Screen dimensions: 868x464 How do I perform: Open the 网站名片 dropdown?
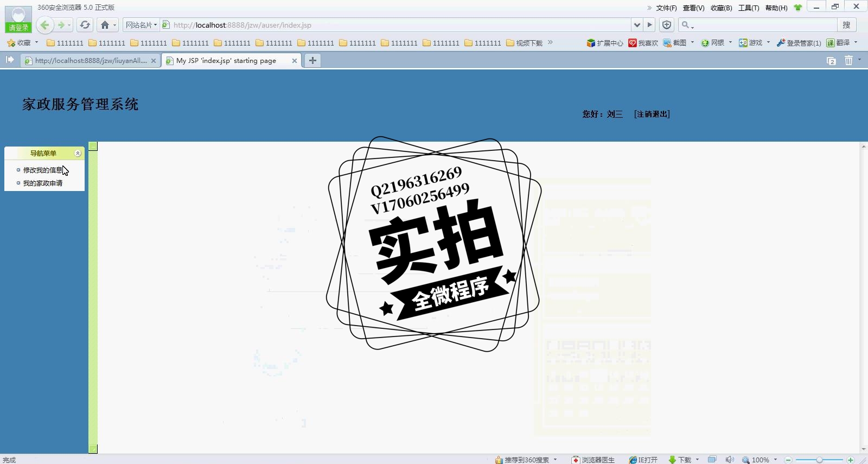click(x=141, y=25)
